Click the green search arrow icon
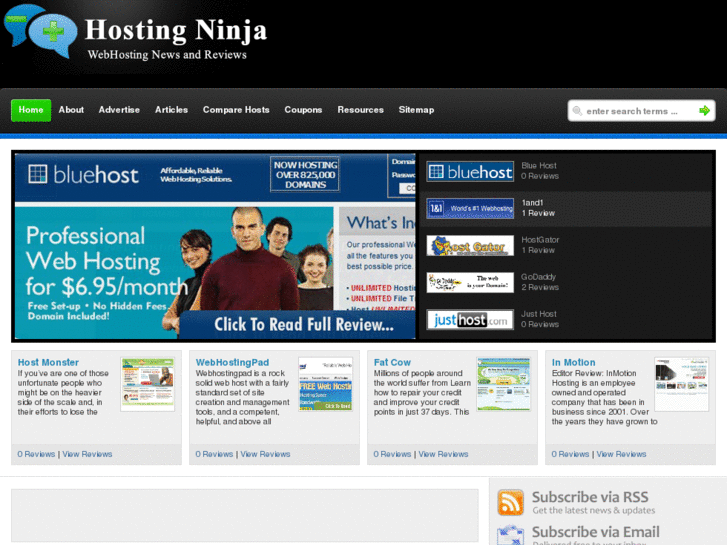This screenshot has width=727, height=545. coord(704,110)
